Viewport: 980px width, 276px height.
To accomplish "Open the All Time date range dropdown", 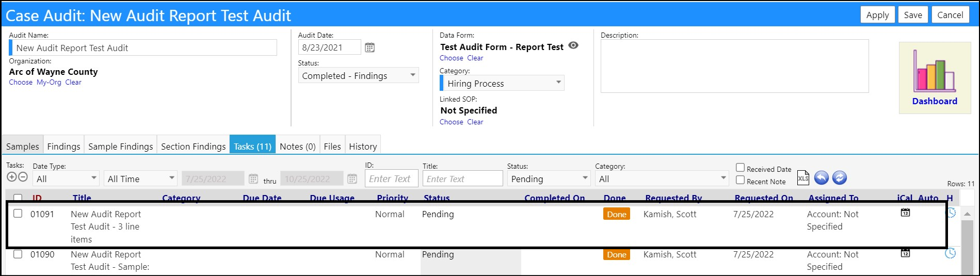I will [140, 178].
